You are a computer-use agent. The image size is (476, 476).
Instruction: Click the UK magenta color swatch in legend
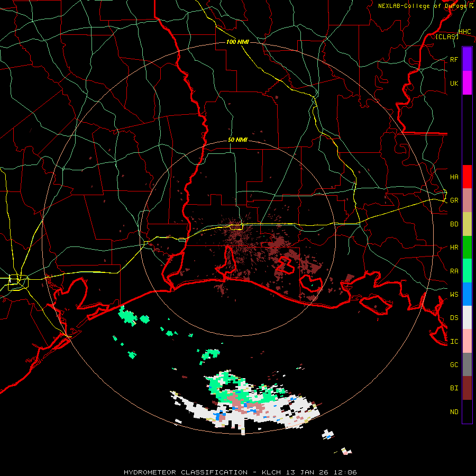[467, 83]
